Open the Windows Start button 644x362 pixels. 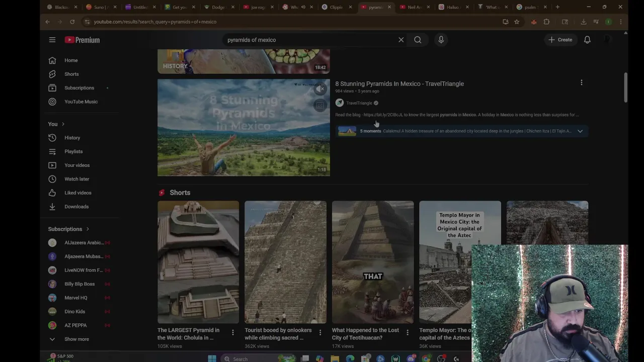click(x=212, y=358)
